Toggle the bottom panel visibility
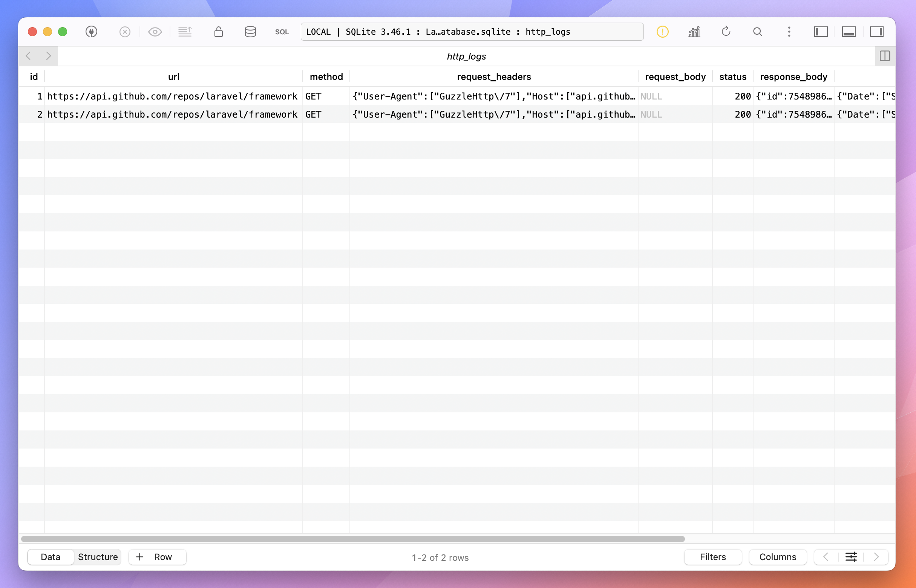Viewport: 916px width, 588px height. coord(849,32)
